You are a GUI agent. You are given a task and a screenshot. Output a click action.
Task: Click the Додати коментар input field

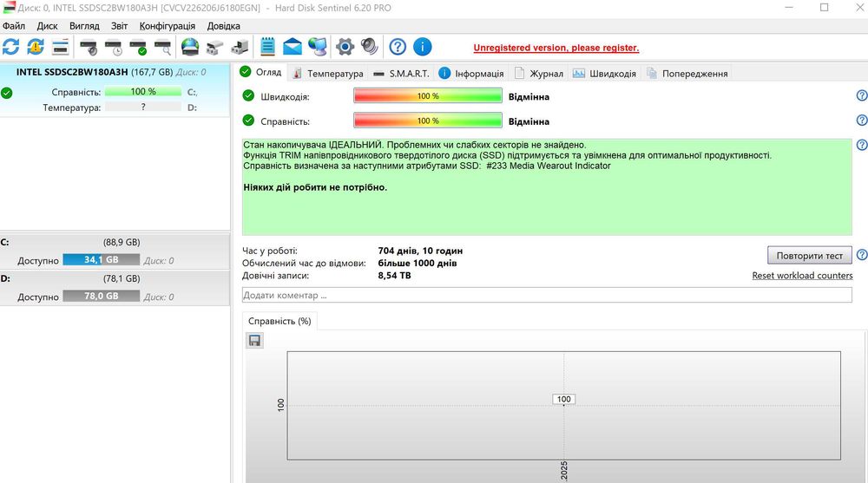(547, 296)
